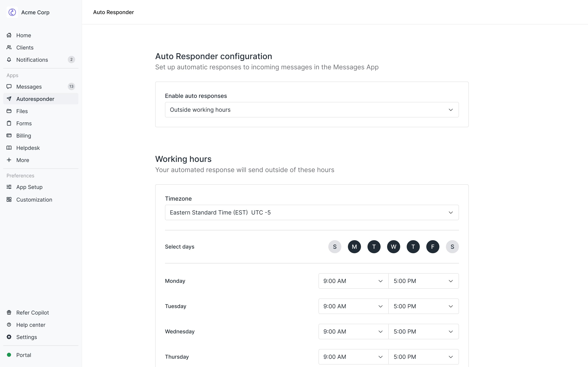Open the Enable auto responses dropdown

click(x=312, y=110)
